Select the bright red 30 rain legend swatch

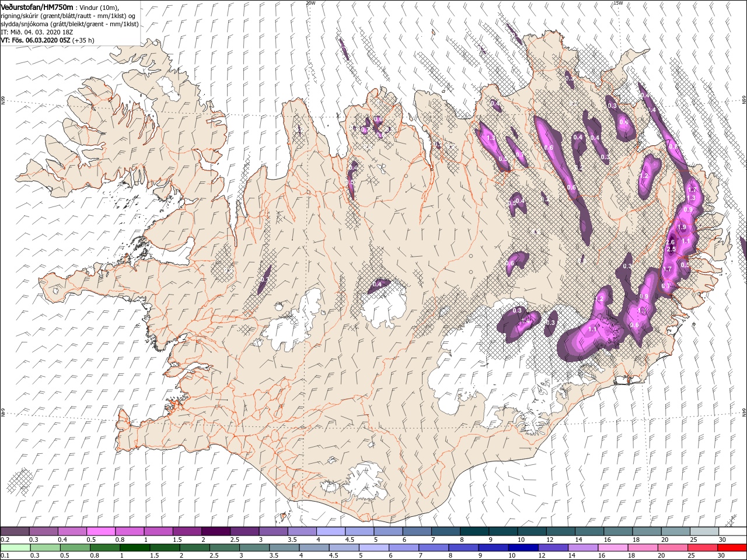[x=731, y=548]
